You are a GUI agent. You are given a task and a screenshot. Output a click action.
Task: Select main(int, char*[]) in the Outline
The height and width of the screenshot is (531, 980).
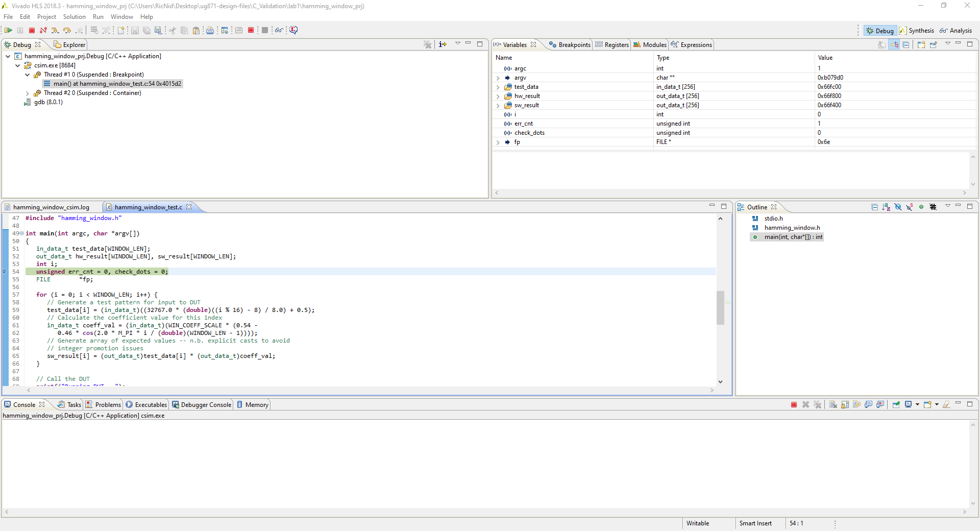tap(788, 237)
